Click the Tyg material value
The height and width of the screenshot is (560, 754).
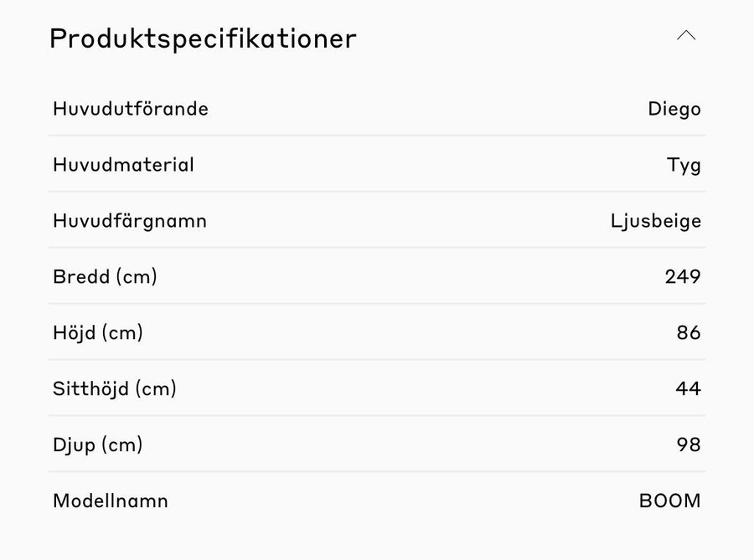point(684,165)
